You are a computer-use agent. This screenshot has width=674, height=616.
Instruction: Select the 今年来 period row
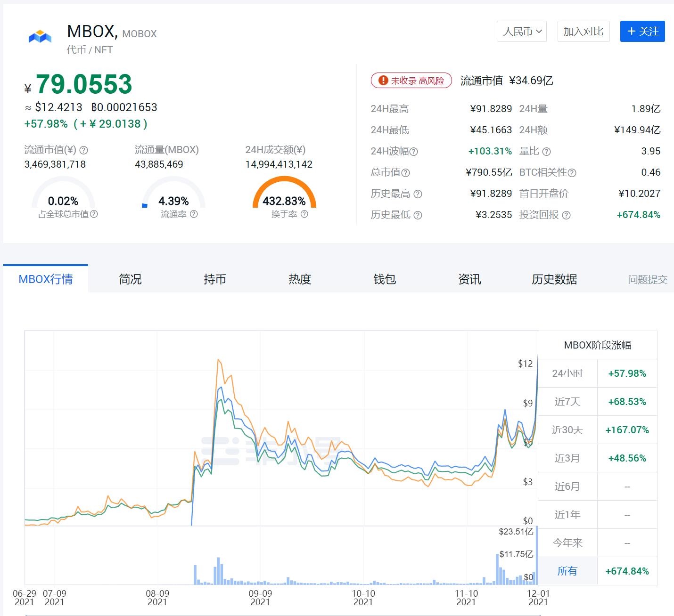point(598,543)
